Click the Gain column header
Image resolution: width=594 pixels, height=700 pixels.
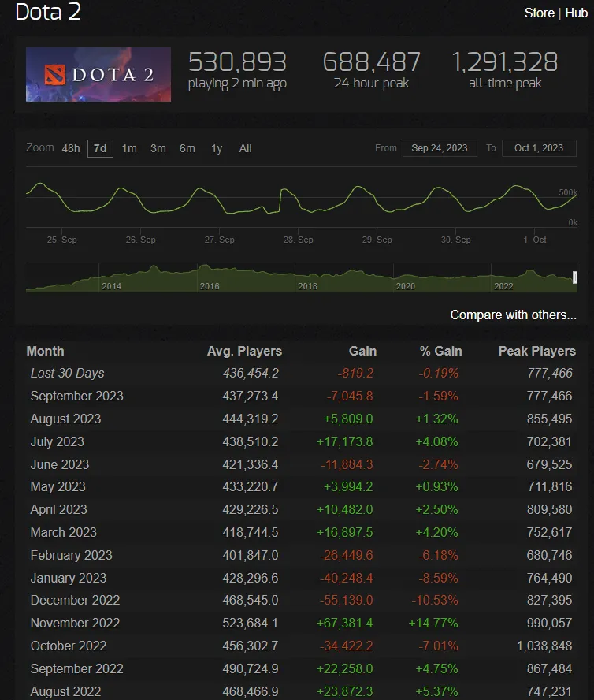point(362,352)
